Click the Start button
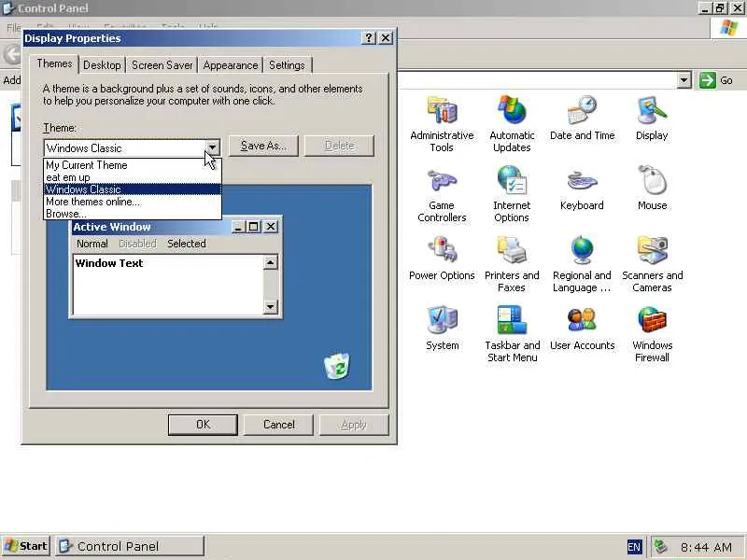The image size is (747, 560). [26, 546]
